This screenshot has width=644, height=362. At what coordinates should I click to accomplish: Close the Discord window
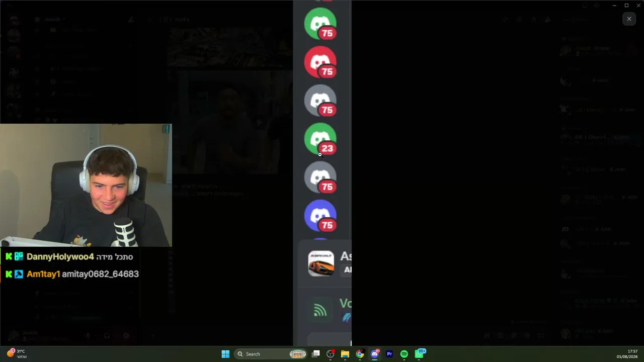point(638,6)
